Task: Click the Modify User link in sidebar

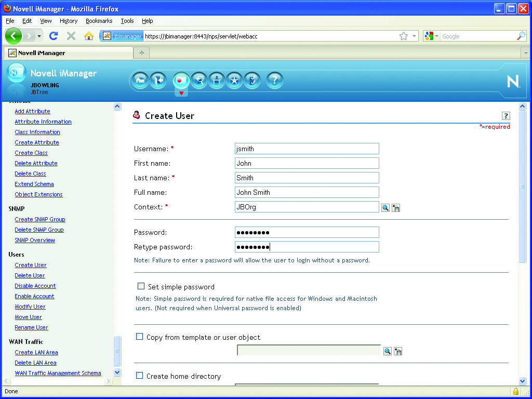Action: coord(30,307)
